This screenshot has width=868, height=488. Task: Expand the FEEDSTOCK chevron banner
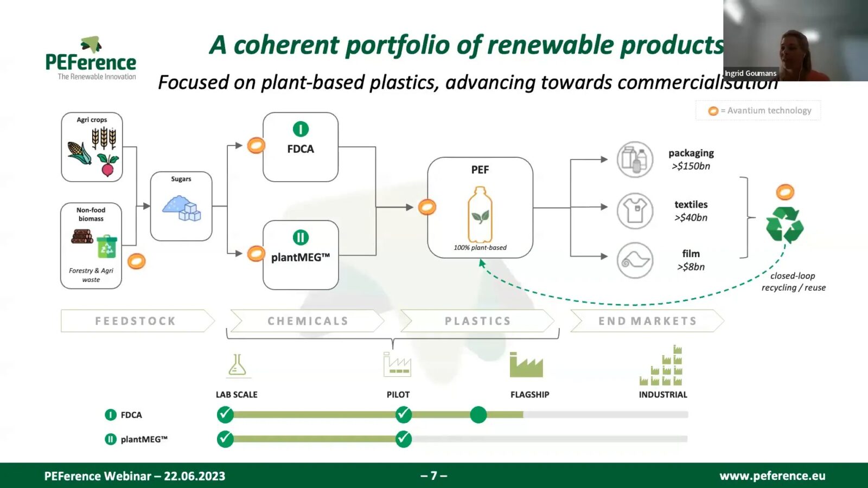135,320
